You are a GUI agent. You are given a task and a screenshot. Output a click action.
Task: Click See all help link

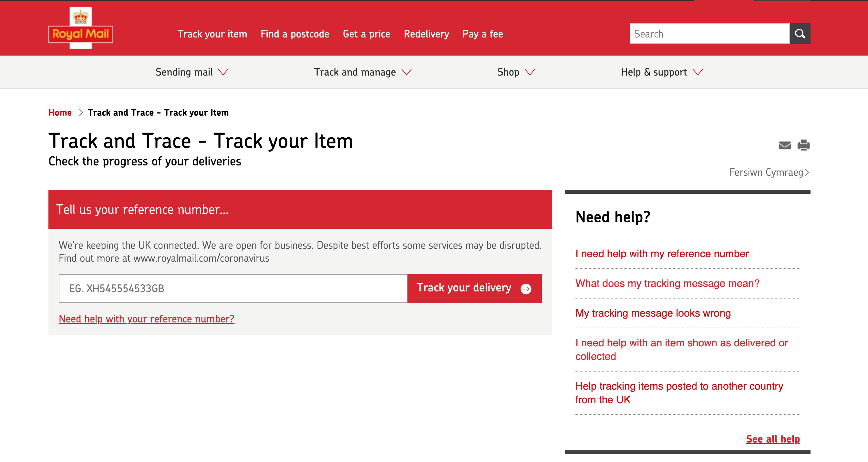pyautogui.click(x=773, y=440)
